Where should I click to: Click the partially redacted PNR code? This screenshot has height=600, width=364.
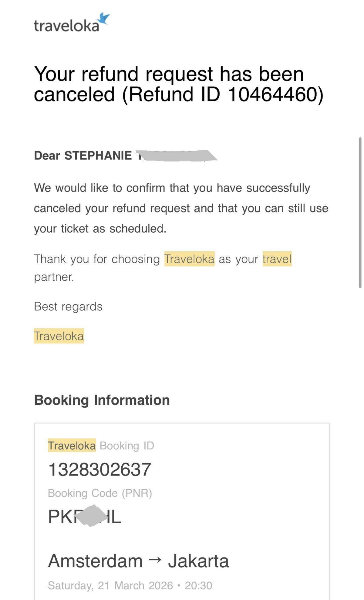tap(85, 516)
